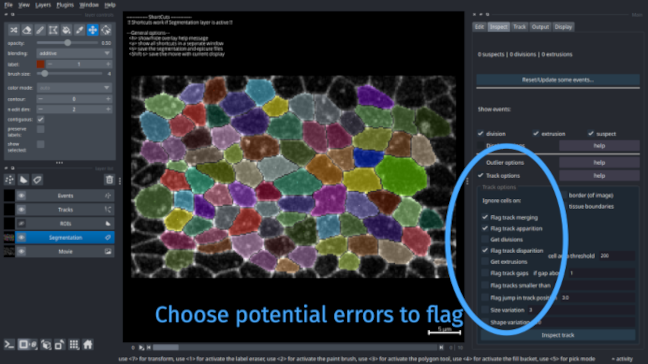Open the View menu
This screenshot has width=648, height=364.
[x=24, y=5]
